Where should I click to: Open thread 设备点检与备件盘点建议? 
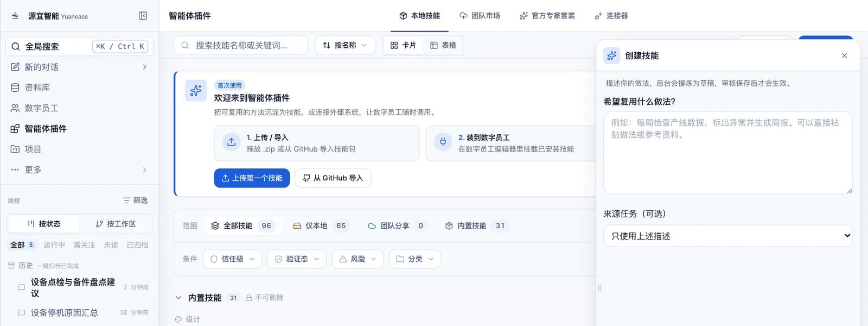tap(73, 287)
